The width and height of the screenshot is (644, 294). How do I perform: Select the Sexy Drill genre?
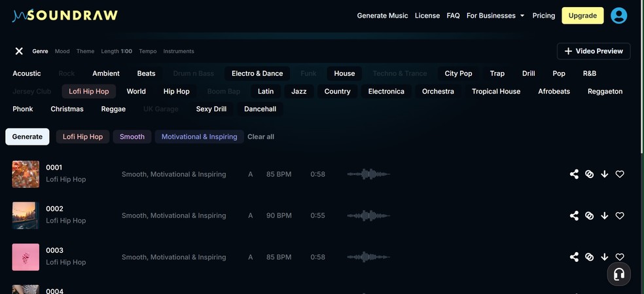211,109
